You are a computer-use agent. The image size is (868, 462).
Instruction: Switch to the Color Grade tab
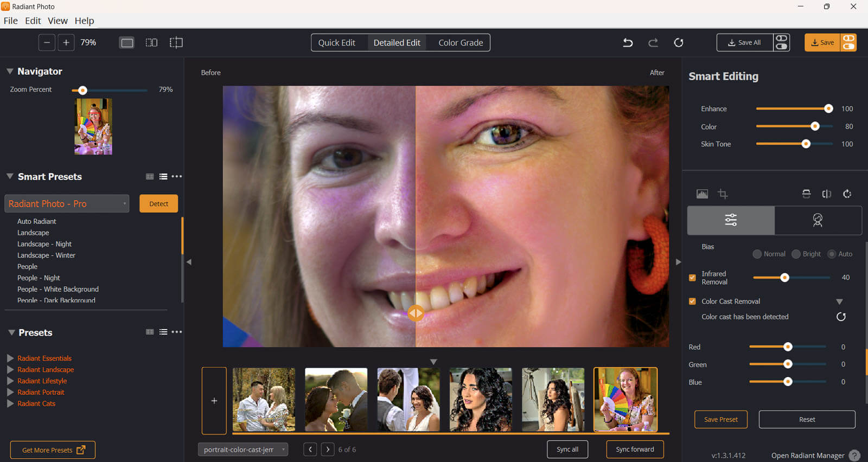pos(460,43)
